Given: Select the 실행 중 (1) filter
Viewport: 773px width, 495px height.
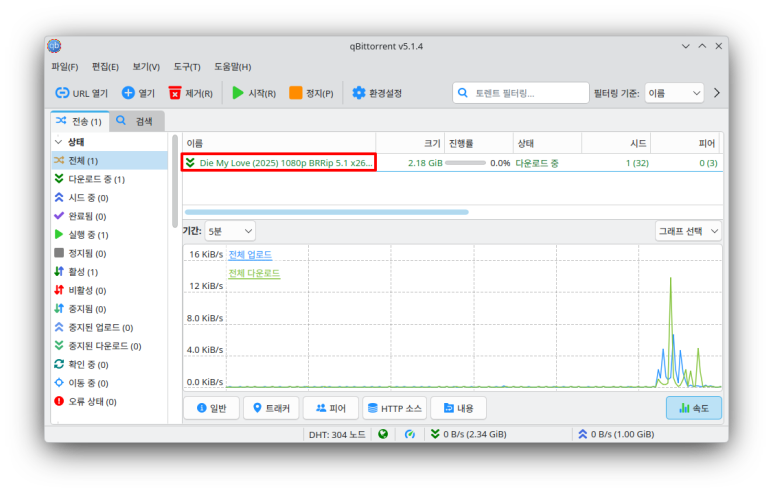Looking at the screenshot, I should [x=109, y=235].
